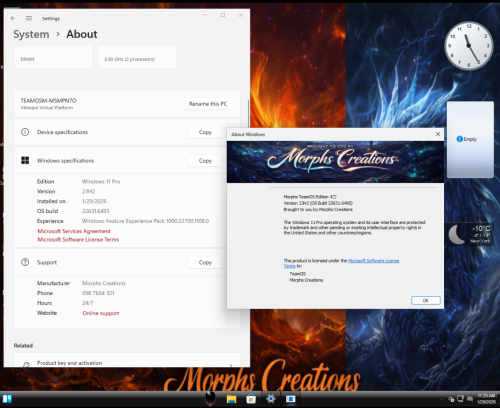Copy the Windows specifications
The image size is (500, 408).
[205, 161]
